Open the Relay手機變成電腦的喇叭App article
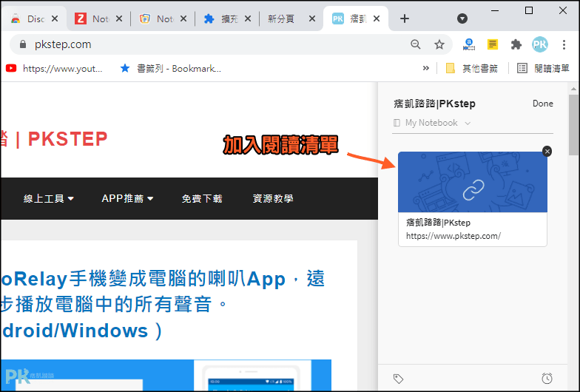The image size is (580, 392). [163, 305]
